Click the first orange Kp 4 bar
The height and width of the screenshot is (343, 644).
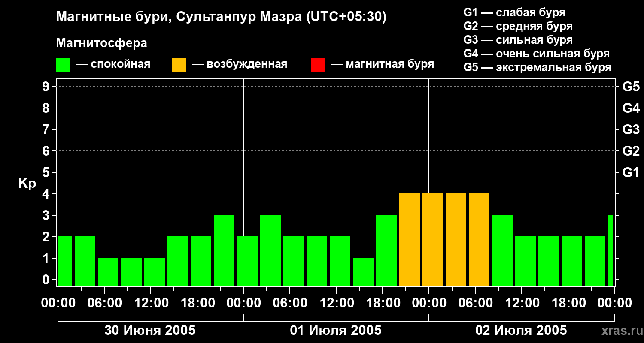(x=410, y=240)
